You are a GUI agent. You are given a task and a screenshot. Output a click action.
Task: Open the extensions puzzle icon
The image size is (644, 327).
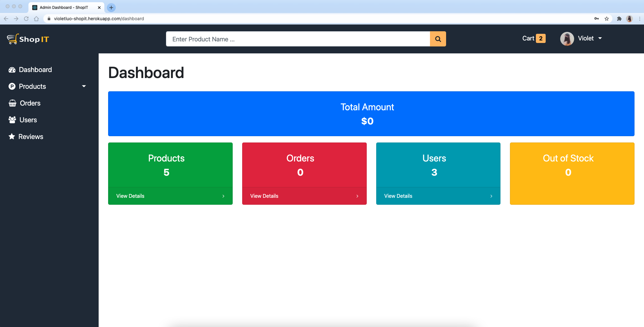click(619, 19)
